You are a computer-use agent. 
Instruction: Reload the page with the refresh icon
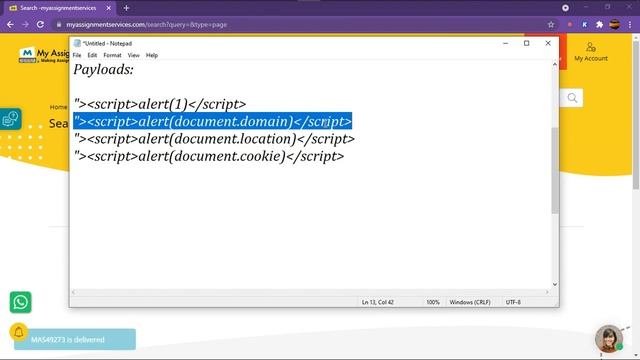tap(40, 24)
